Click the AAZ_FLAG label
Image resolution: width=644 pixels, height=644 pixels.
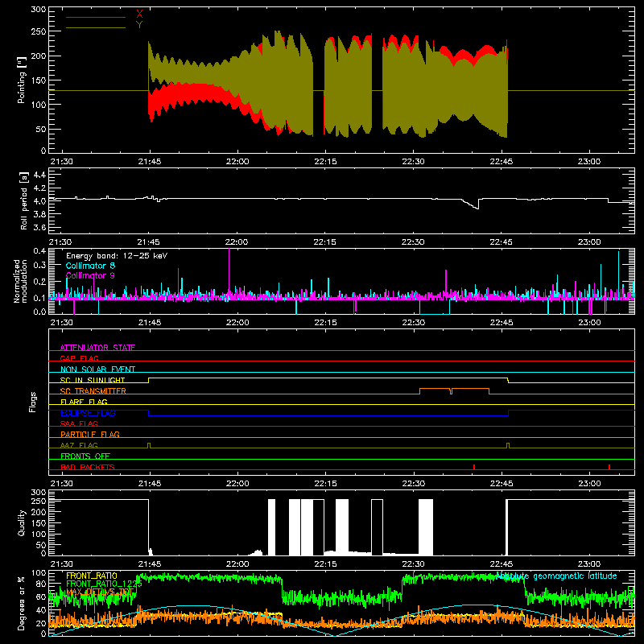pos(79,445)
